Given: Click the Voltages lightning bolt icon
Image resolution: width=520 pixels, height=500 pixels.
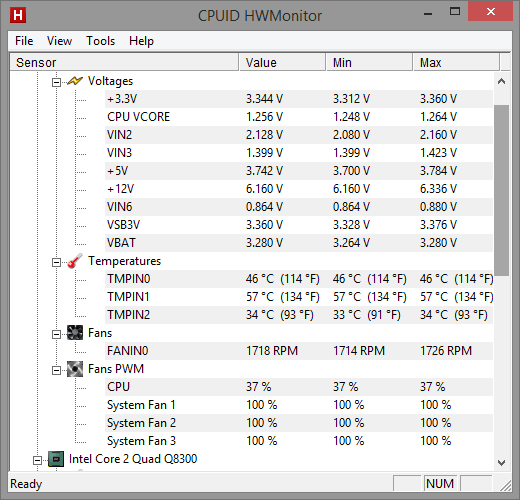Looking at the screenshot, I should tap(74, 81).
